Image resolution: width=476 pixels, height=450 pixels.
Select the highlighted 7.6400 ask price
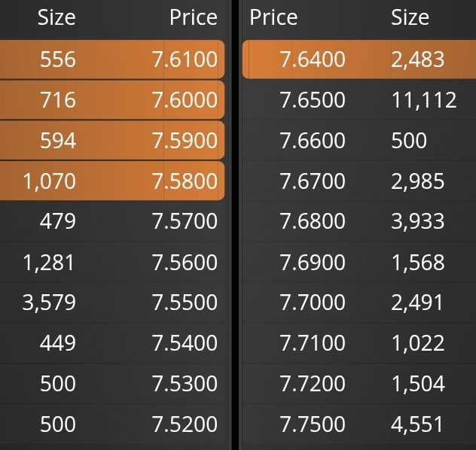pyautogui.click(x=313, y=59)
